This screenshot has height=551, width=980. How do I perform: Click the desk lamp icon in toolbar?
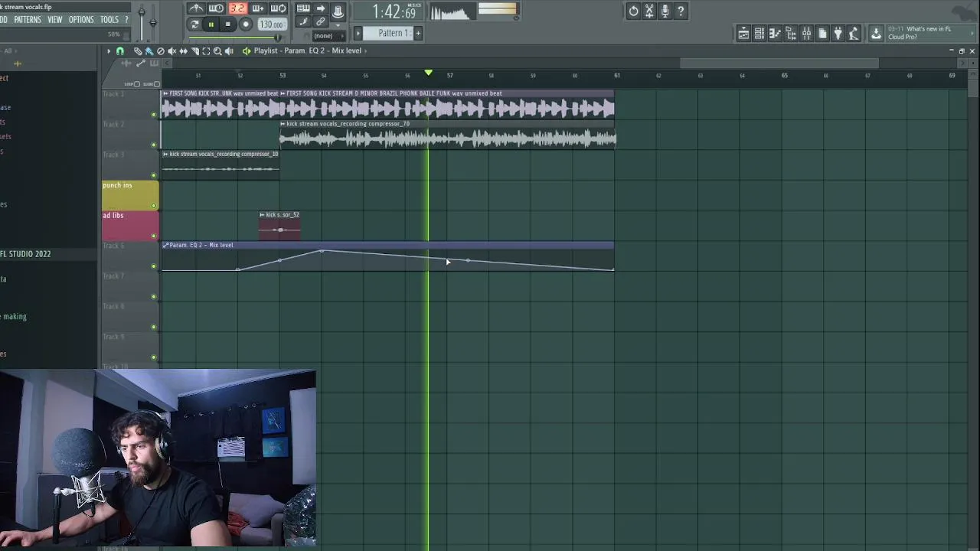pyautogui.click(x=854, y=33)
